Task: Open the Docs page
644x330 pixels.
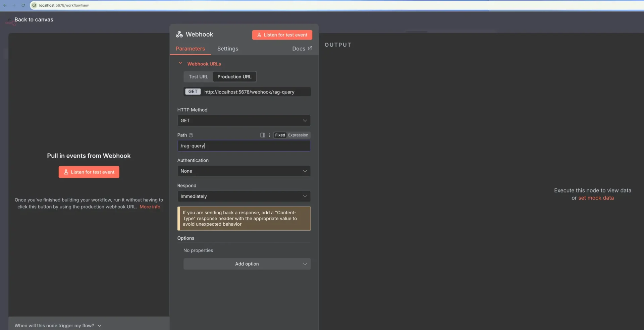Action: point(298,48)
